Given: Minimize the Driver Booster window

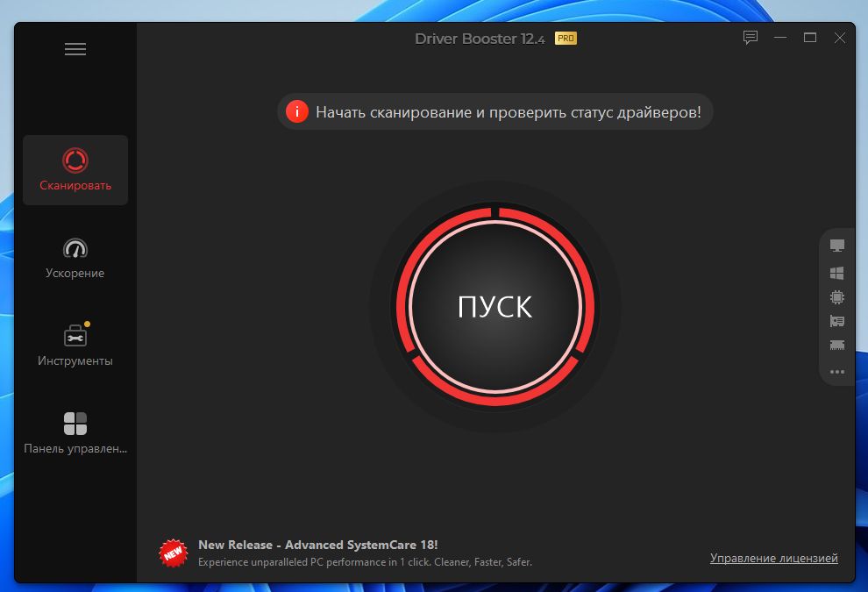Looking at the screenshot, I should coord(780,38).
